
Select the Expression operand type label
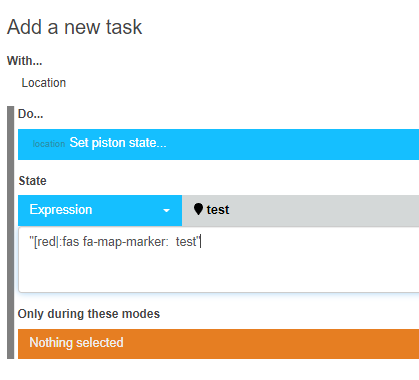(x=61, y=210)
